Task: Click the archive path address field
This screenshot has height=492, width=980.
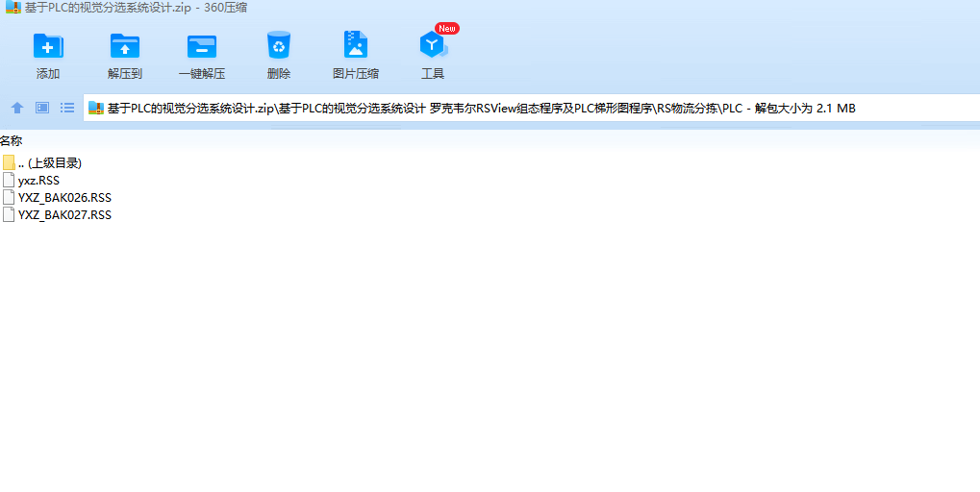Action: 531,108
